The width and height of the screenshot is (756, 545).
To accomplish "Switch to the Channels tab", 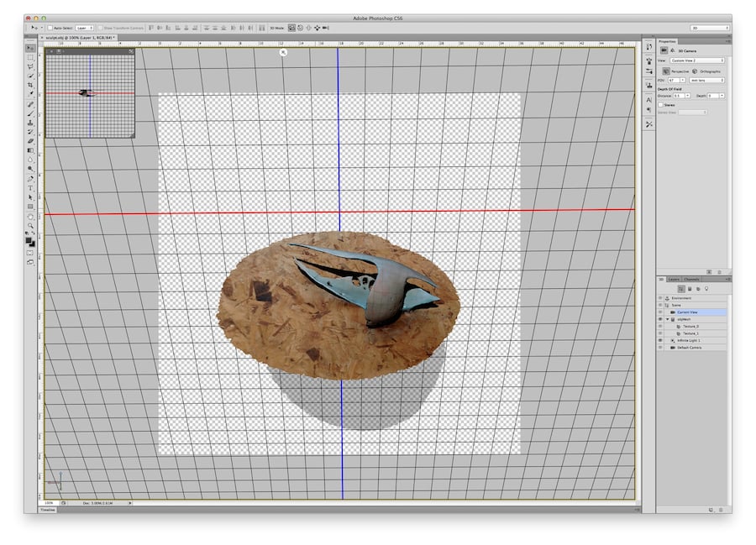I will point(691,279).
